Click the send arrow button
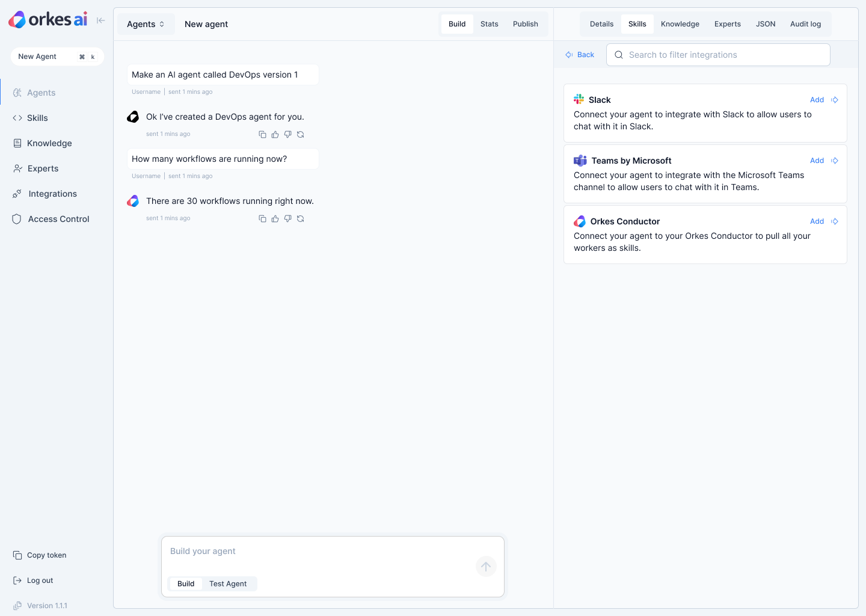The width and height of the screenshot is (866, 616). 486,566
